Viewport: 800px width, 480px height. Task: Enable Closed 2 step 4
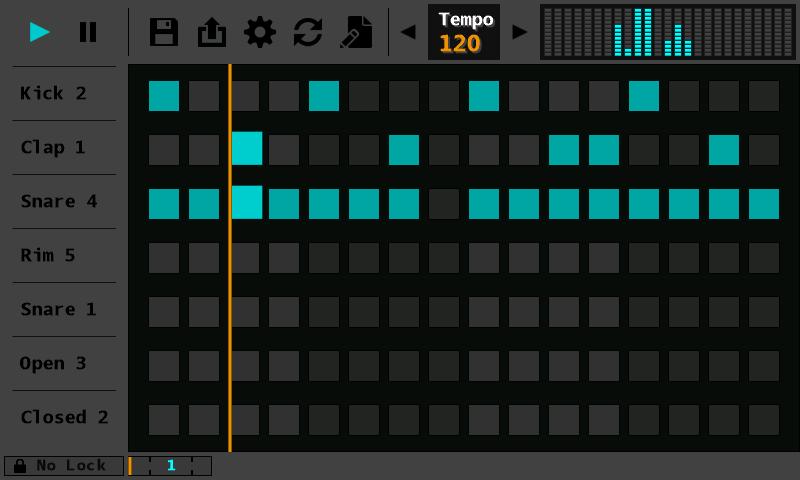tap(284, 420)
